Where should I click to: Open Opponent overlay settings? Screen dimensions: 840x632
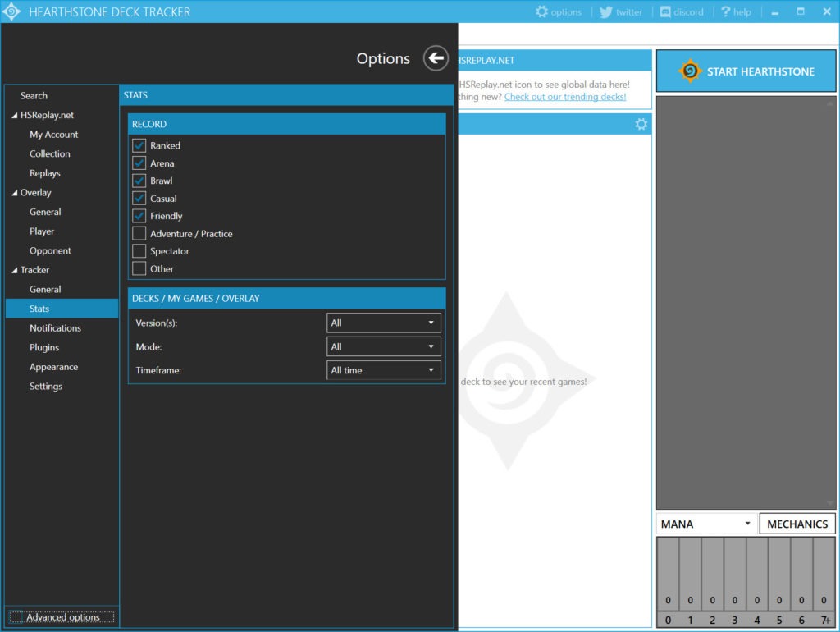[50, 250]
